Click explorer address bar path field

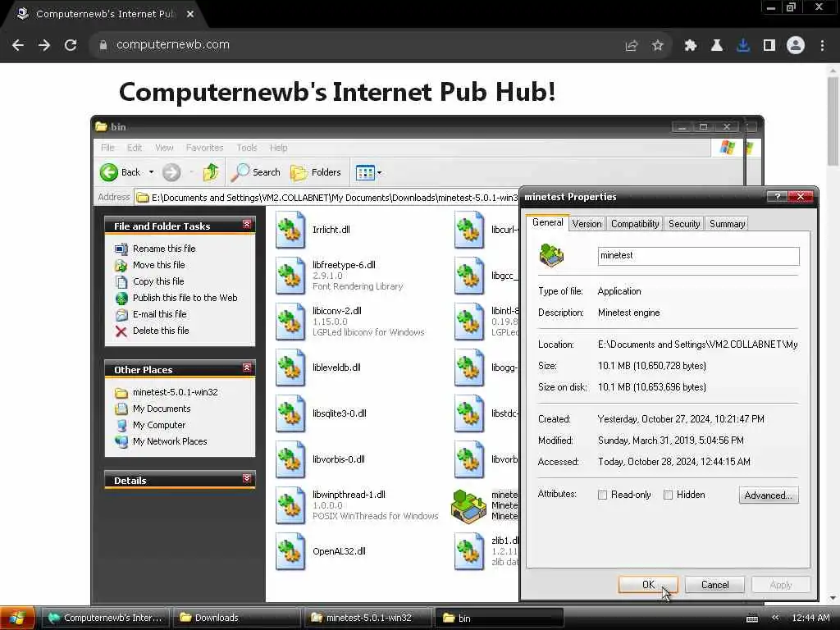pos(326,198)
